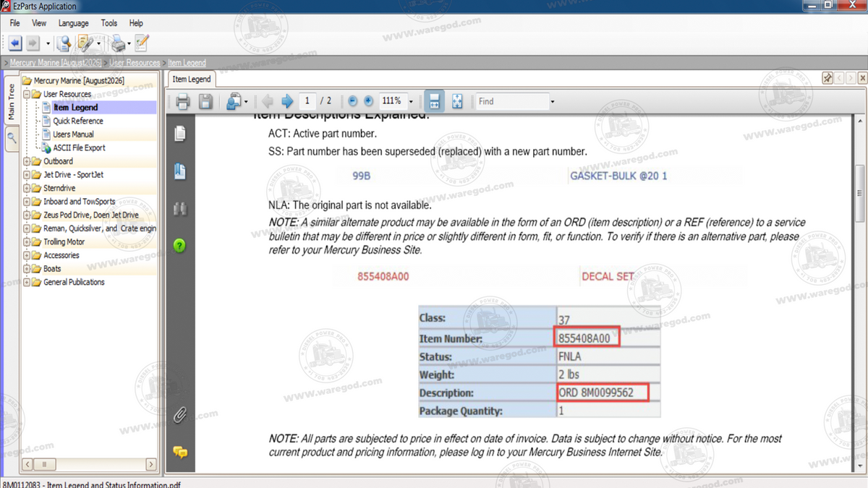This screenshot has height=488, width=868.
Task: Select the Main Tree vertical tab
Action: point(11,102)
